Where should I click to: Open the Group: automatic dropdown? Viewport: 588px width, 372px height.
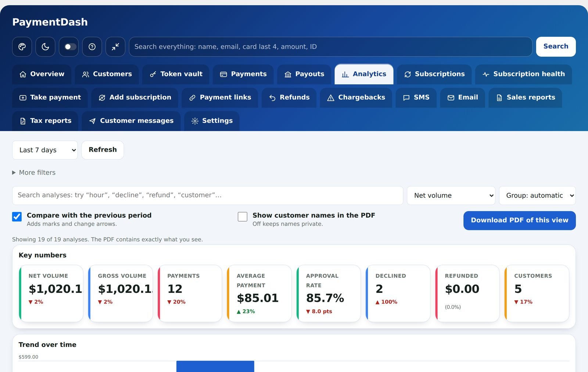point(537,195)
